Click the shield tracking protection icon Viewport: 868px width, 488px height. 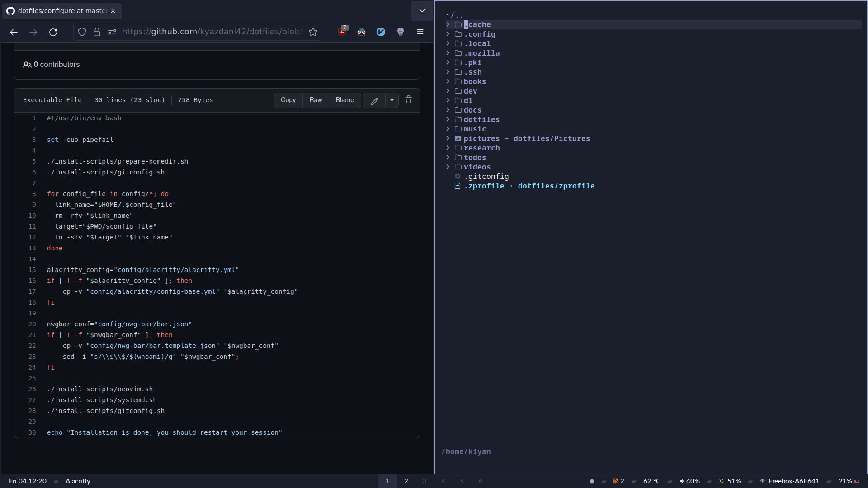[x=82, y=32]
